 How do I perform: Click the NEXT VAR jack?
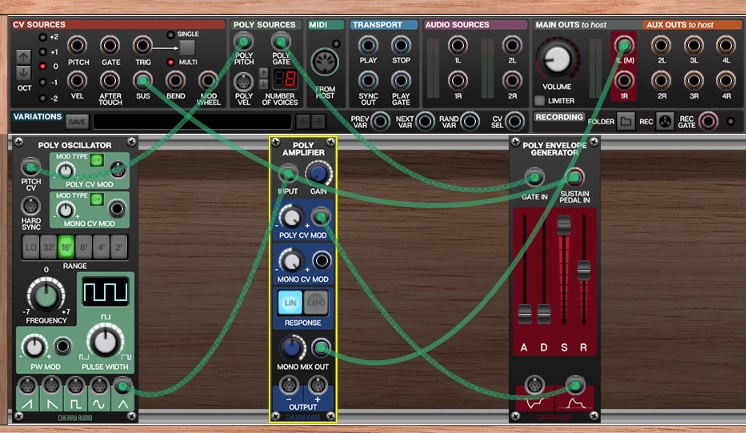coord(425,121)
